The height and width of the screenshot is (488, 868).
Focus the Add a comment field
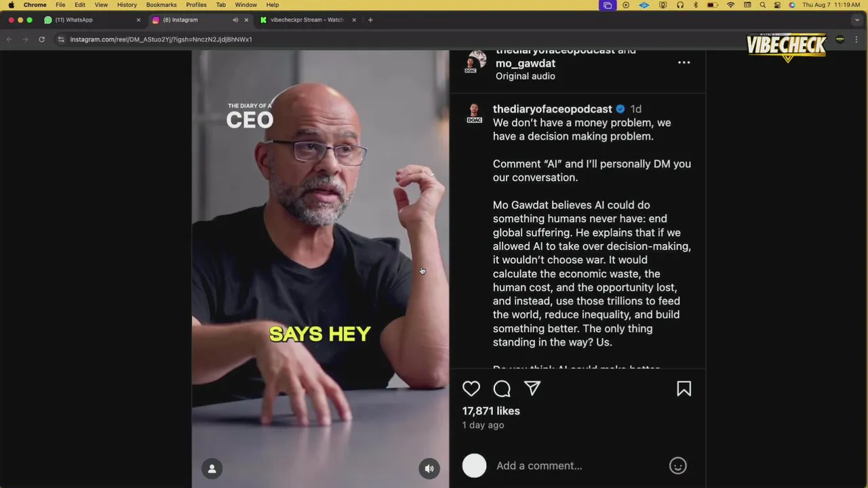pyautogui.click(x=580, y=466)
